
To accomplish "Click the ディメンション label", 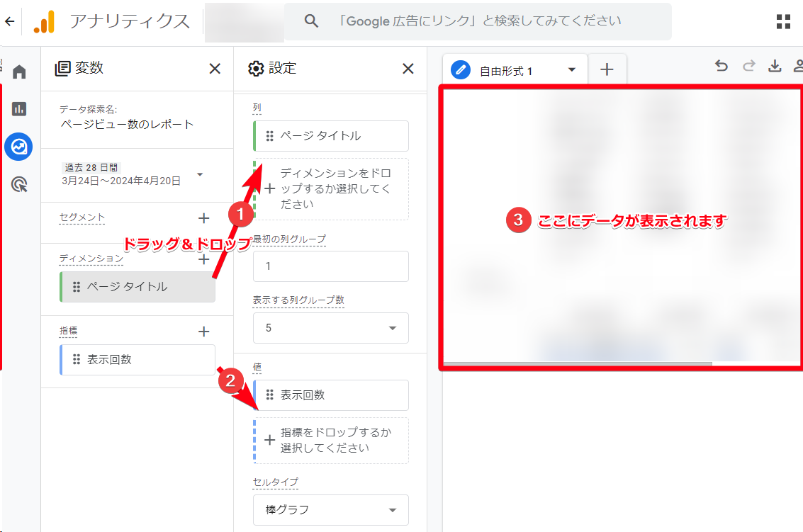I will click(x=91, y=259).
